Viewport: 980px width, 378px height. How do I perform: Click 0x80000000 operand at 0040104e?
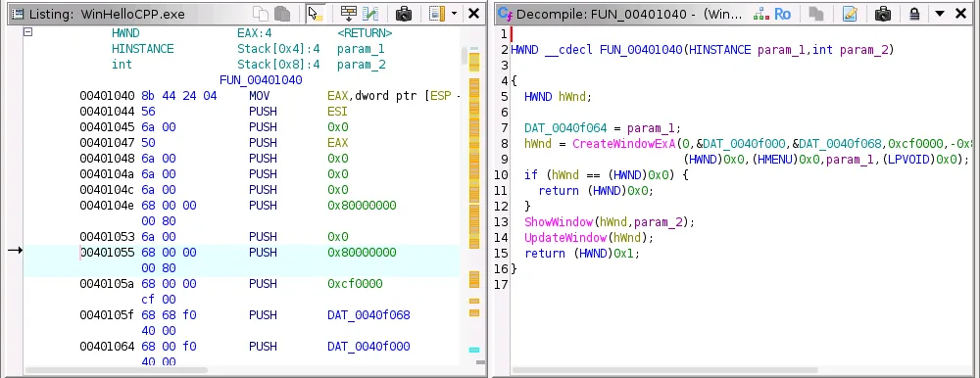click(362, 206)
